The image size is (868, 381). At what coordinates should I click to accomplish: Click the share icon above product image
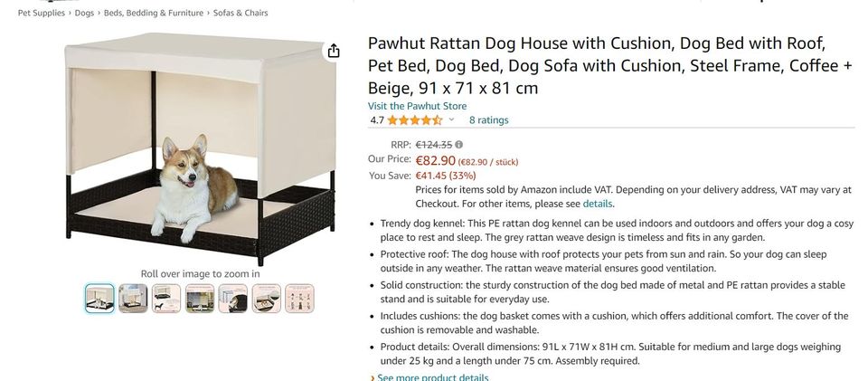point(334,51)
